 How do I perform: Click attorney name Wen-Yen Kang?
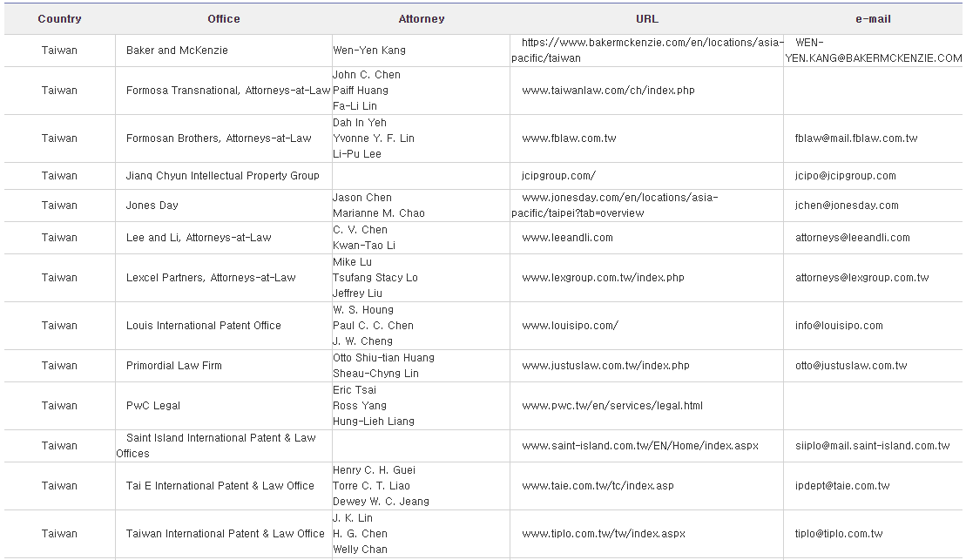(x=369, y=51)
